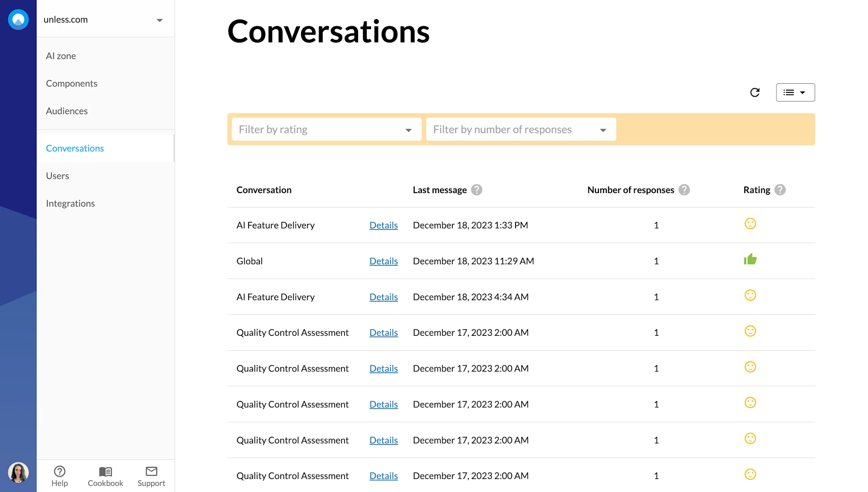
Task: Open the Cookbook from the bottom bar
Action: pos(105,471)
